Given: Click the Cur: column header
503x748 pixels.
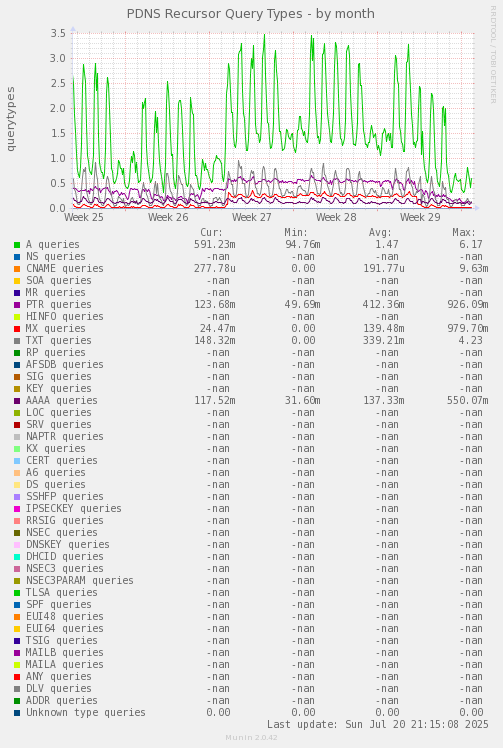Looking at the screenshot, I should tap(211, 233).
